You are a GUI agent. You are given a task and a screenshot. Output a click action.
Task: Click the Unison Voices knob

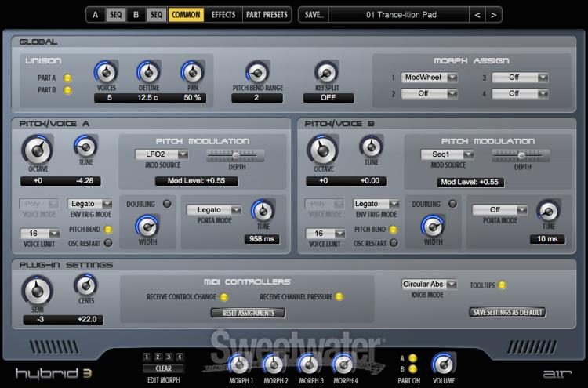tap(105, 73)
